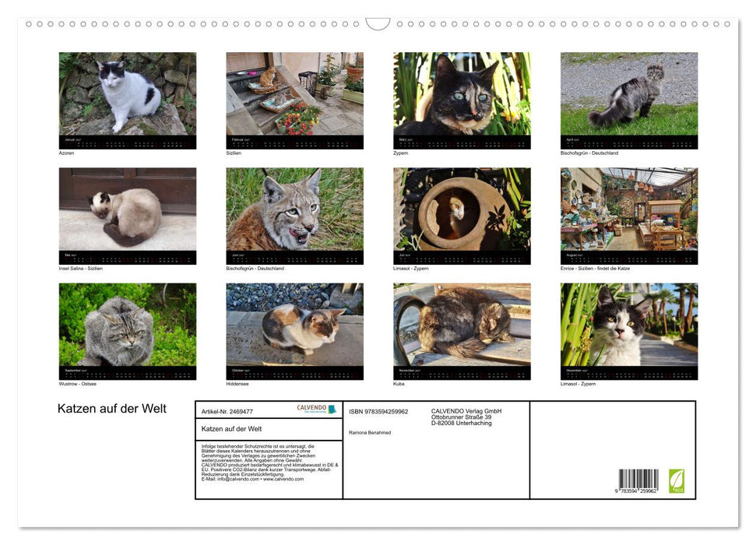This screenshot has width=756, height=545.
Task: Click barcode number 9 783594 259962
Action: pyautogui.click(x=636, y=491)
